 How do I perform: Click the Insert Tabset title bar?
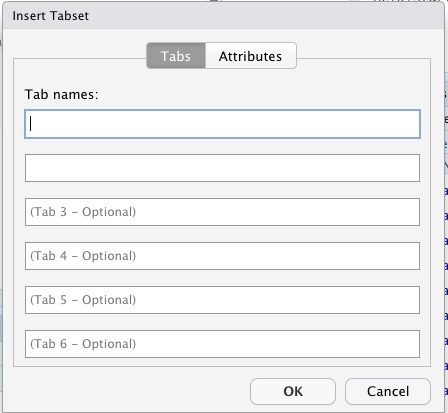pos(223,16)
